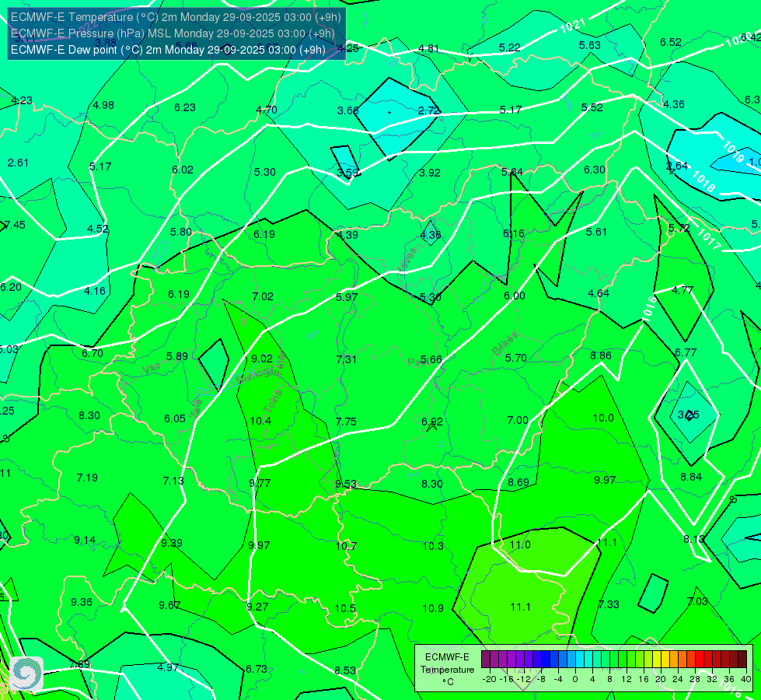Image resolution: width=761 pixels, height=700 pixels.
Task: Click the 6.52 dew point value
Action: 671,42
